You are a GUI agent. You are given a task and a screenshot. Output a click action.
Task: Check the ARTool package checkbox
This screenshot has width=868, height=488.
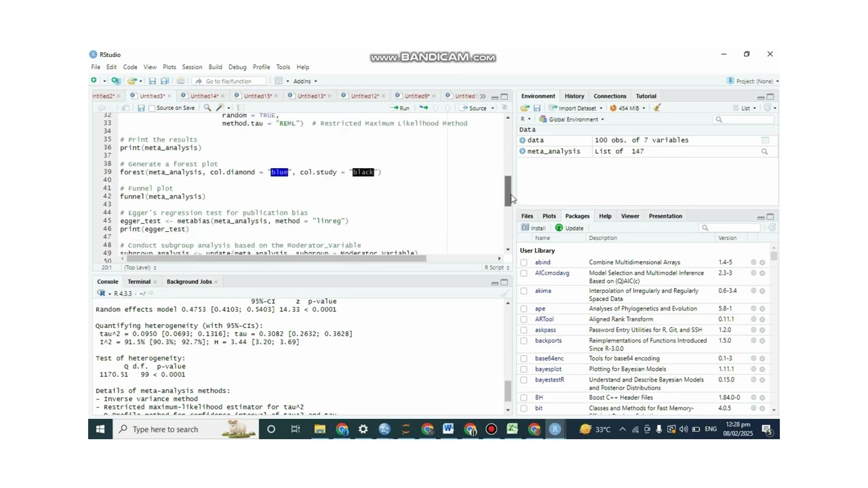[x=524, y=319]
